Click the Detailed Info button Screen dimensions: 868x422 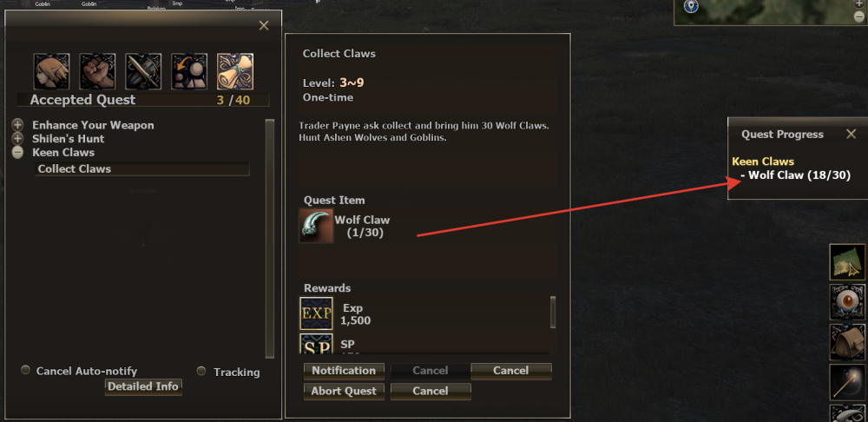[143, 386]
